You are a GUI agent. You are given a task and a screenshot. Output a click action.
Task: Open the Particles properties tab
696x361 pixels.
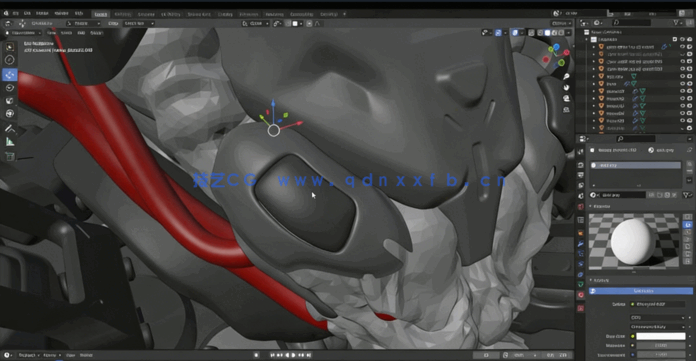click(x=581, y=254)
